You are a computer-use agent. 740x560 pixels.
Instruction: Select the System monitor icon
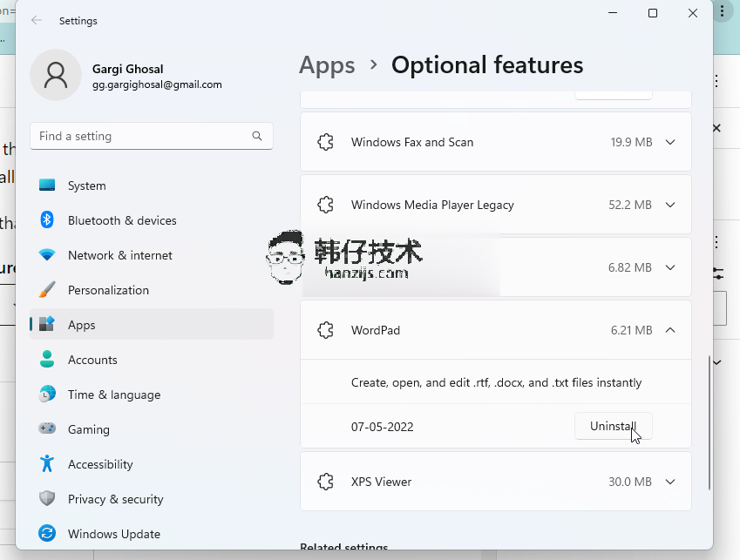pos(47,186)
